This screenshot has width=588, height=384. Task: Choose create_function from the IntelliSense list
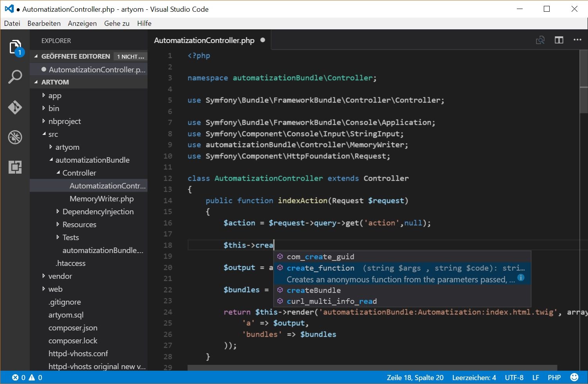pyautogui.click(x=320, y=268)
